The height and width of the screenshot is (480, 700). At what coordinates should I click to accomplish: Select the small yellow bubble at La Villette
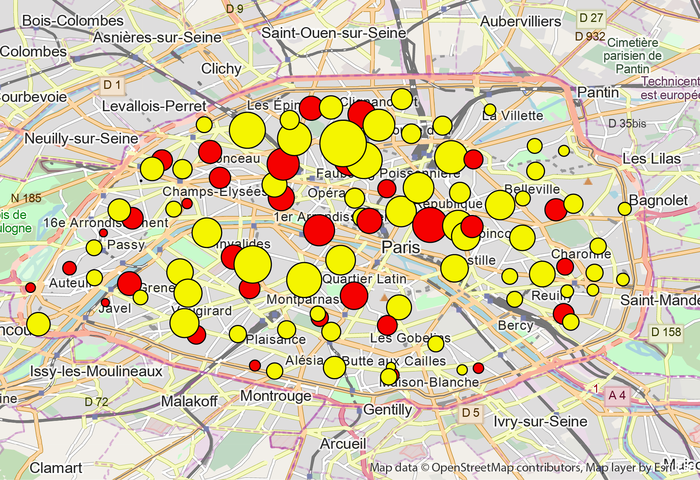[490, 109]
